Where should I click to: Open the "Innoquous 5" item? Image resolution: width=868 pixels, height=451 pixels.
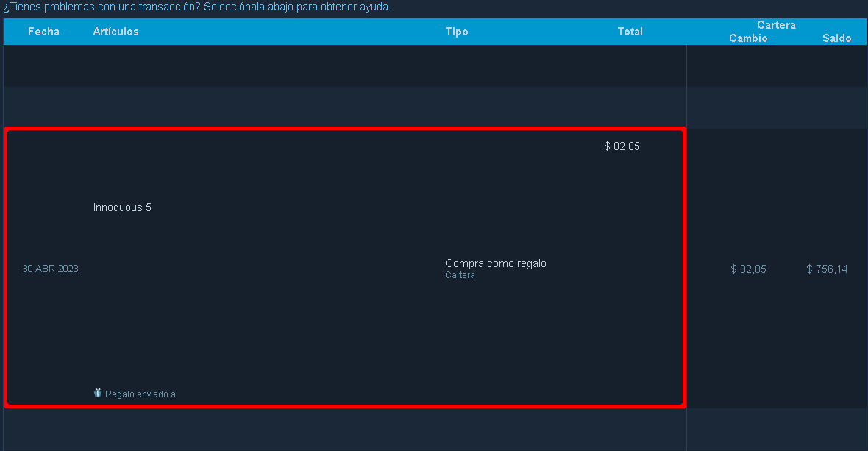click(x=122, y=207)
